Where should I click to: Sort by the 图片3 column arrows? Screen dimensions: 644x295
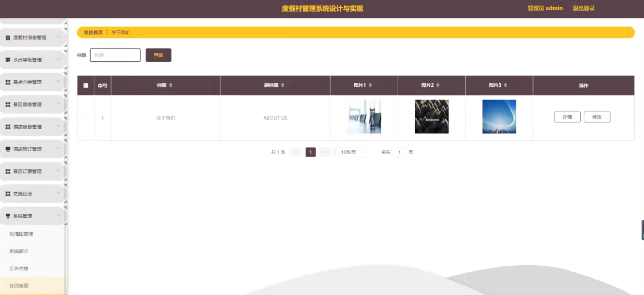click(506, 85)
